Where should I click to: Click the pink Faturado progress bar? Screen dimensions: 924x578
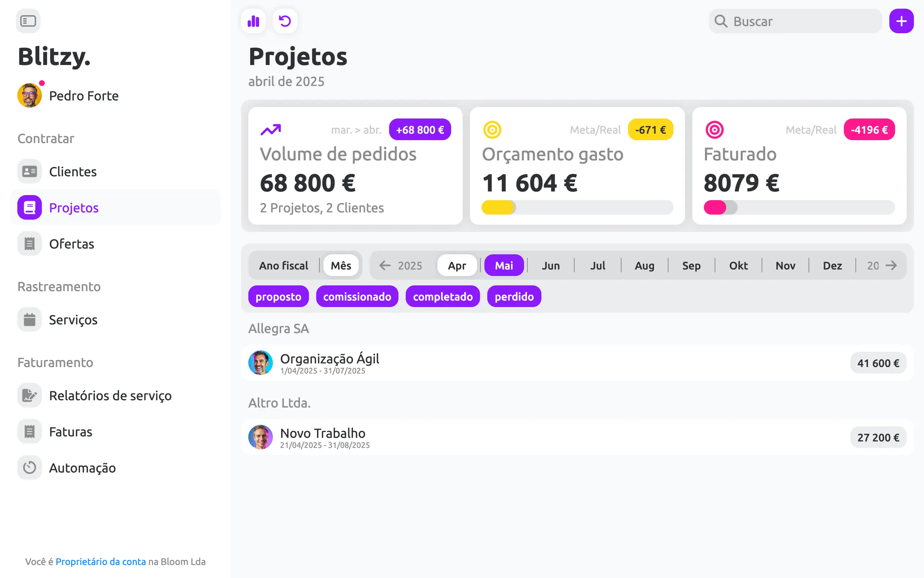pos(799,207)
